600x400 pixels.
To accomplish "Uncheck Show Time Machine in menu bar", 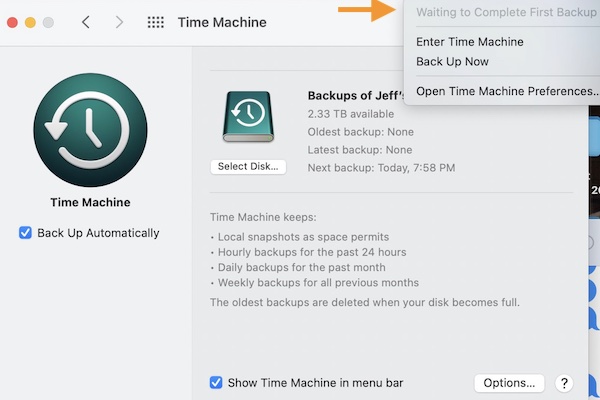I will pyautogui.click(x=216, y=382).
